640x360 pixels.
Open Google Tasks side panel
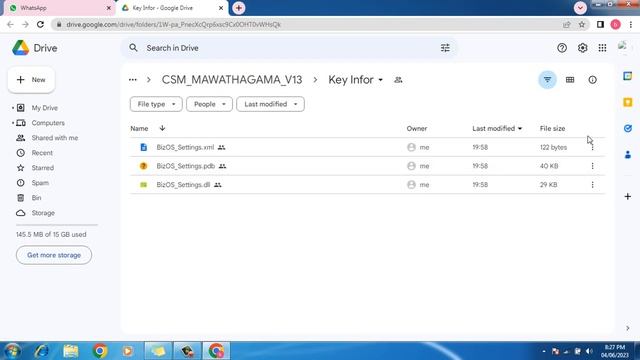click(628, 129)
